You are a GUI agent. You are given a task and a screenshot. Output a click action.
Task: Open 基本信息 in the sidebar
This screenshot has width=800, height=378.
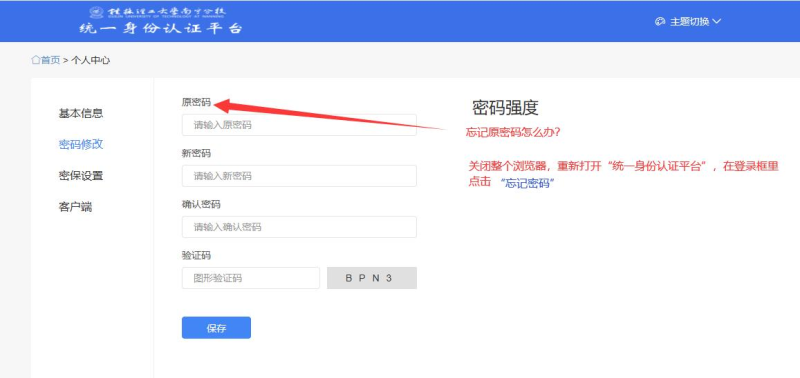pos(81,113)
